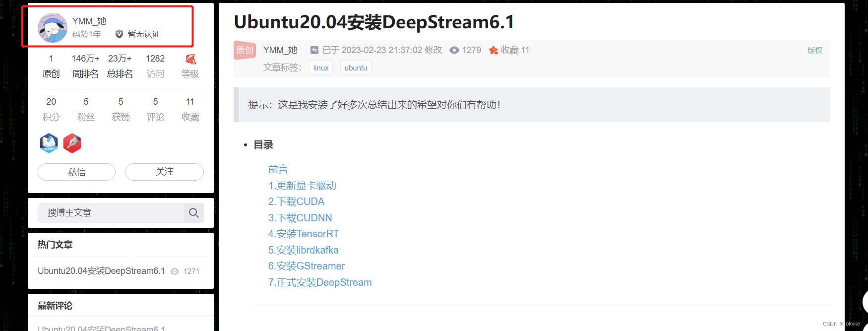Viewport: 868px width, 331px height.
Task: Click the 热门文章 heading
Action: (x=55, y=245)
